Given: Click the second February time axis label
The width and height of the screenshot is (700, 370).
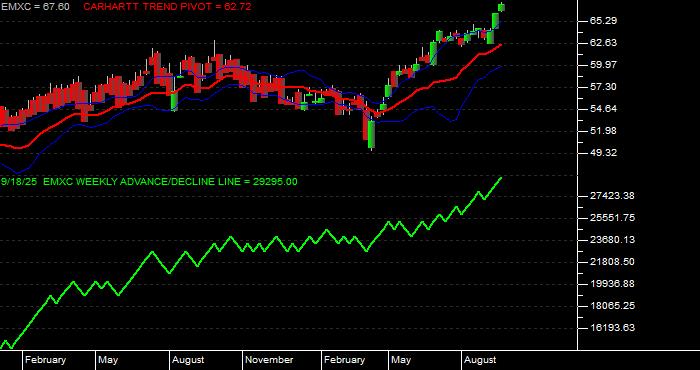Looking at the screenshot, I should click(344, 360).
